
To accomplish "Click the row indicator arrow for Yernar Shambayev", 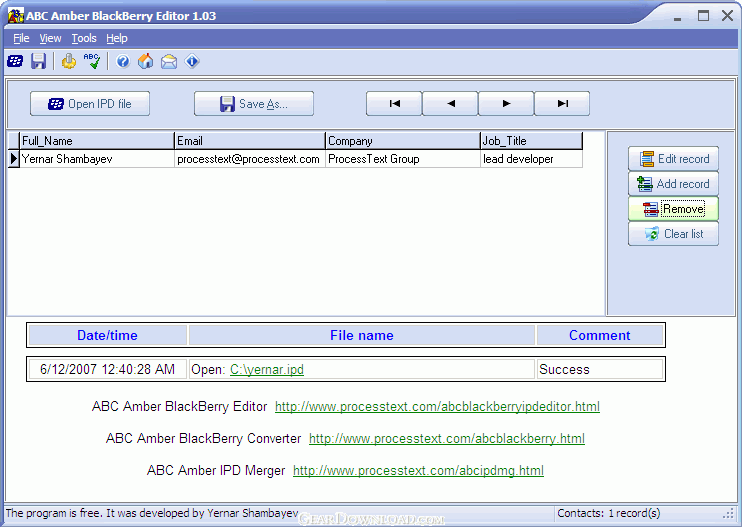I will (x=14, y=159).
